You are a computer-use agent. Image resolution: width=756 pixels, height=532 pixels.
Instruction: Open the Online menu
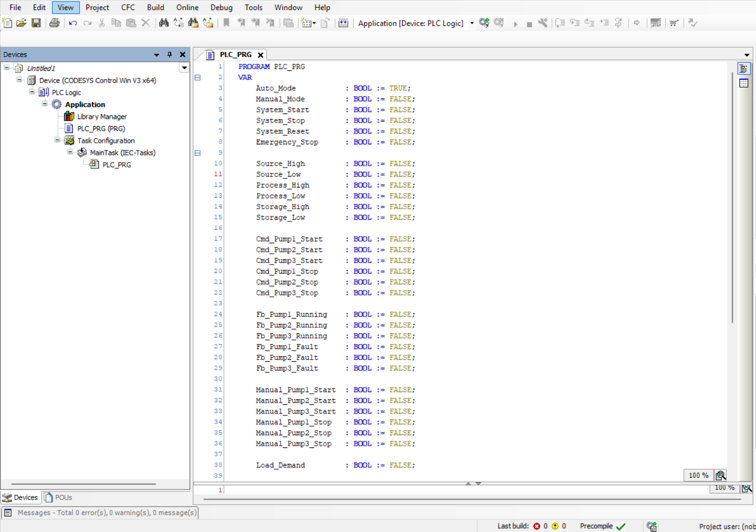tap(187, 8)
